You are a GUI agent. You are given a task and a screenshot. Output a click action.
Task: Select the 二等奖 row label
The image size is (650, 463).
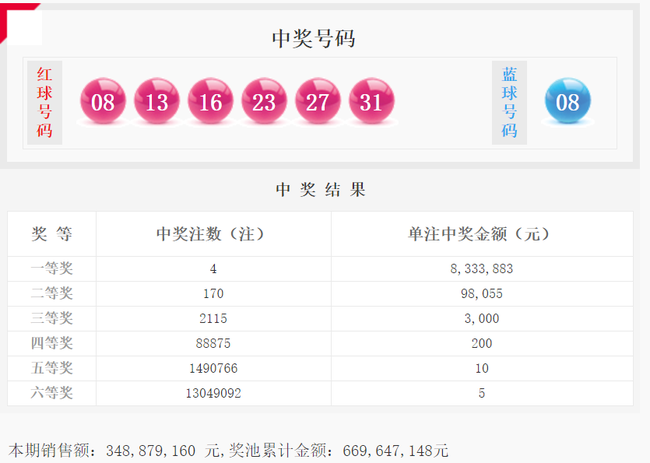pos(52,293)
